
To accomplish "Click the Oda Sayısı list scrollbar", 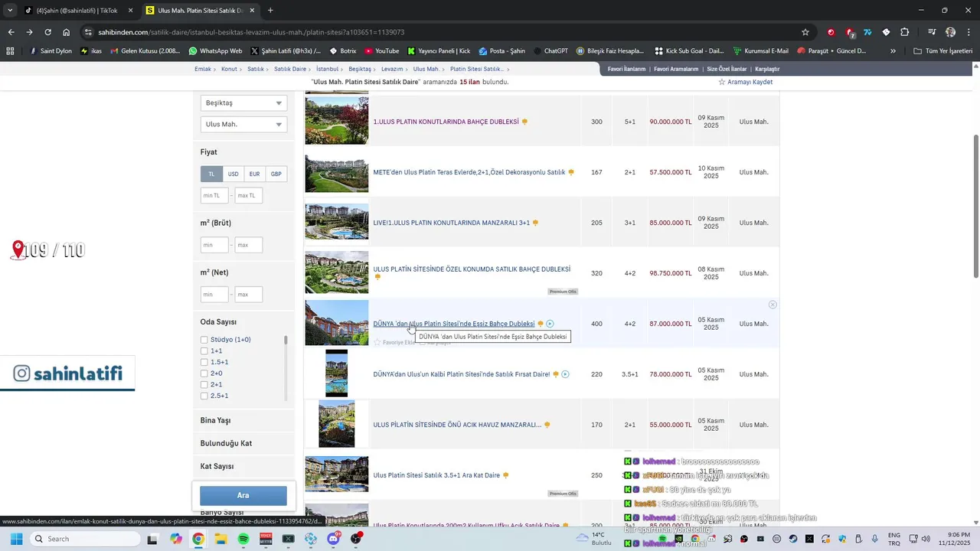I will pyautogui.click(x=286, y=341).
